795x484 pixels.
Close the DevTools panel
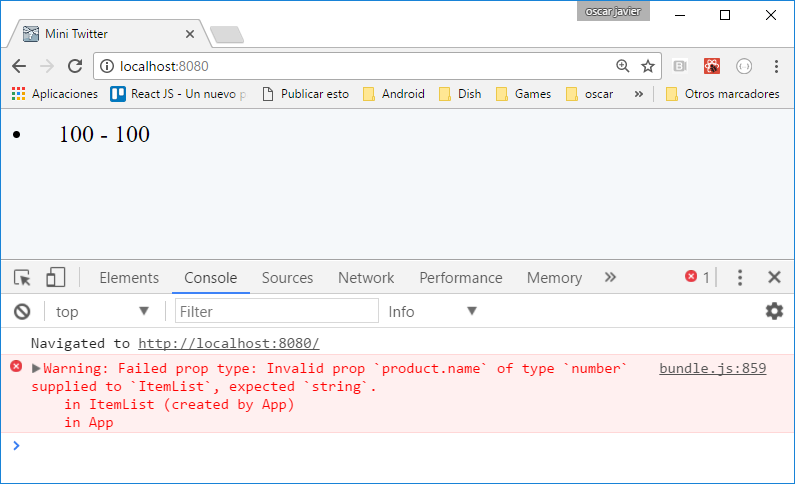pyautogui.click(x=774, y=277)
